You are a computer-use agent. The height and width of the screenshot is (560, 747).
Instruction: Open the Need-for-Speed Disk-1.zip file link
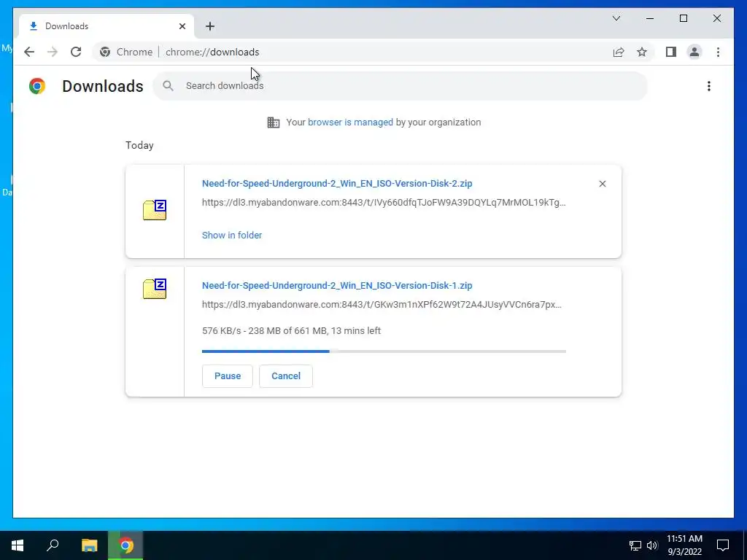(337, 286)
